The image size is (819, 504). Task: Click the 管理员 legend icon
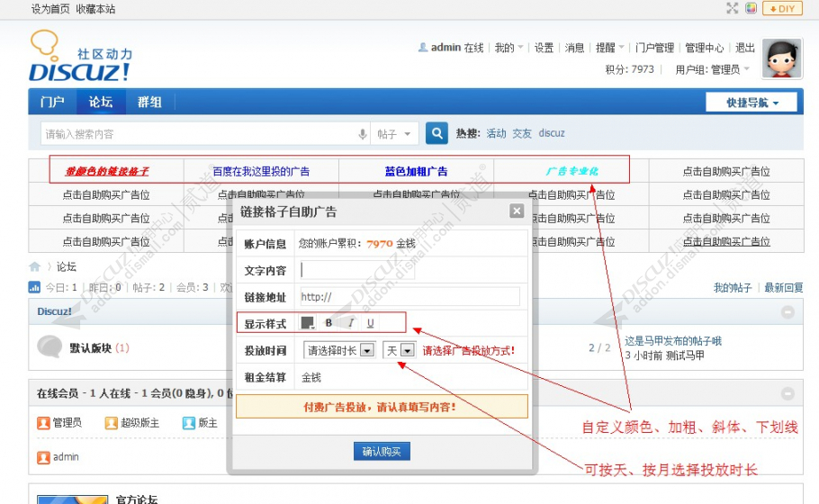pyautogui.click(x=43, y=422)
